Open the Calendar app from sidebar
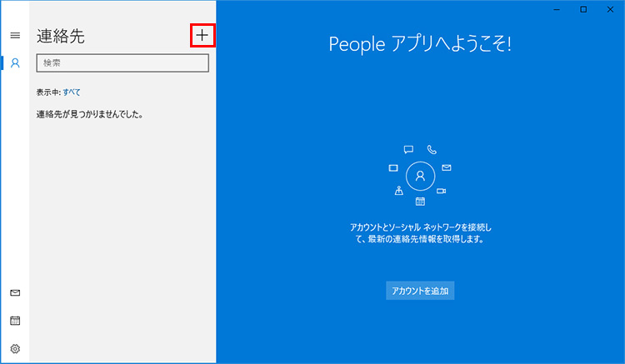The width and height of the screenshot is (625, 364). (x=14, y=321)
